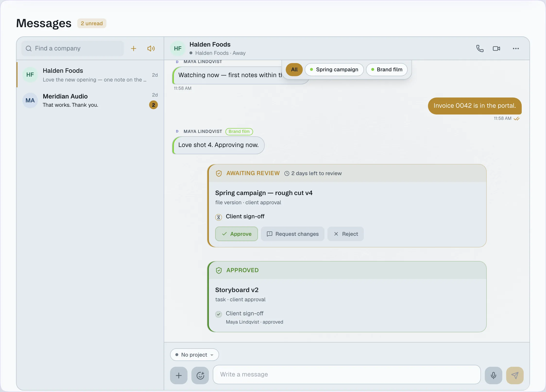Click the Brand film tag on Maya's message
Viewport: 546px width, 392px height.
(239, 131)
